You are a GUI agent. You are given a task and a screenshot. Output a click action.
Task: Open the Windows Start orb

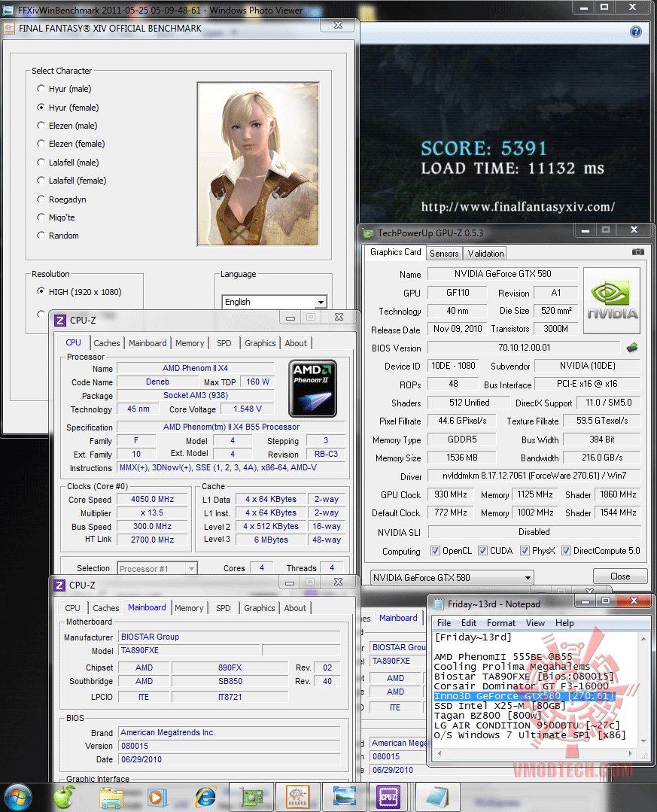tap(17, 797)
